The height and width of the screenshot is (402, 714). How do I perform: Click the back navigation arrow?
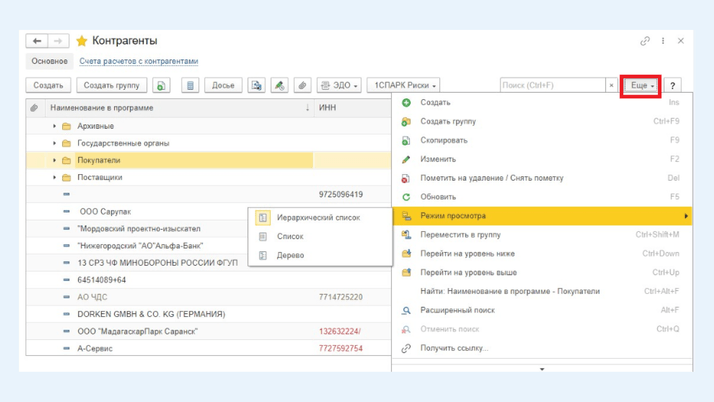pos(37,41)
